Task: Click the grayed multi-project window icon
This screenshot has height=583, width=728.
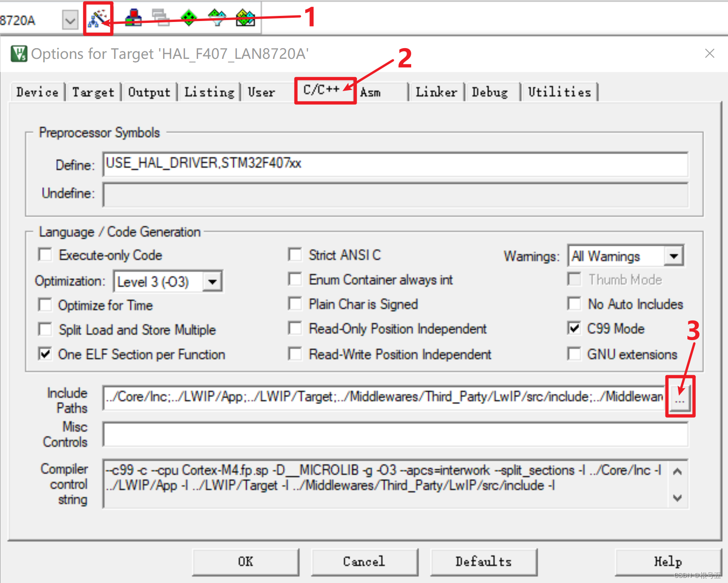Action: click(161, 18)
